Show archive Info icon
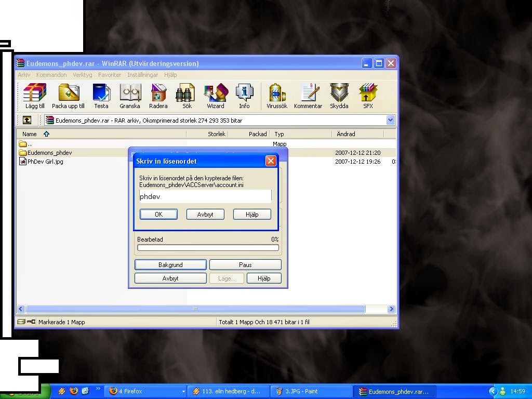 coord(244,96)
